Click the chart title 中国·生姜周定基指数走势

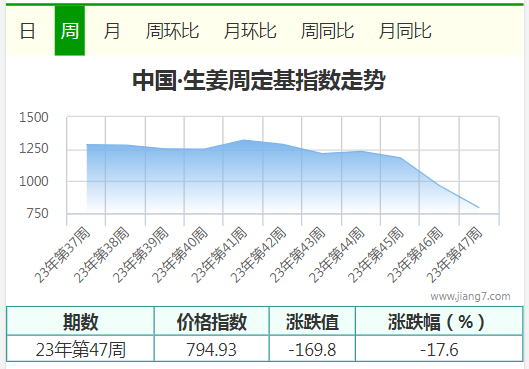coord(259,81)
